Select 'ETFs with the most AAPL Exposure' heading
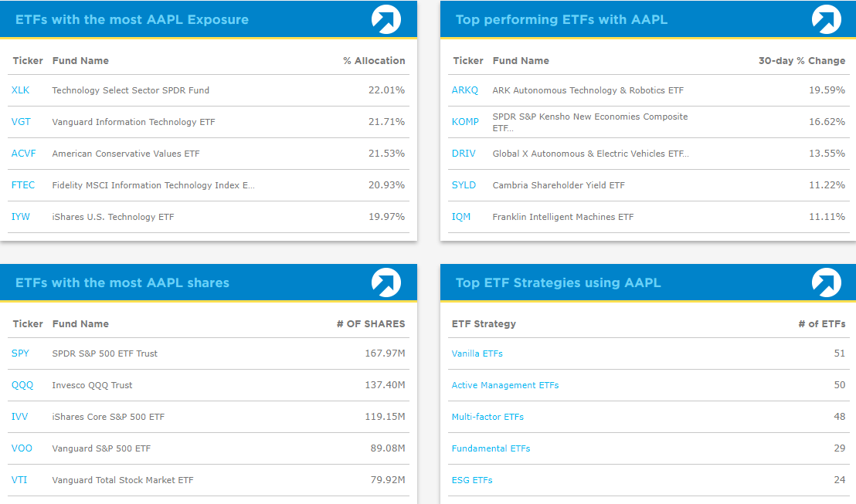This screenshot has height=504, width=856. coord(132,19)
